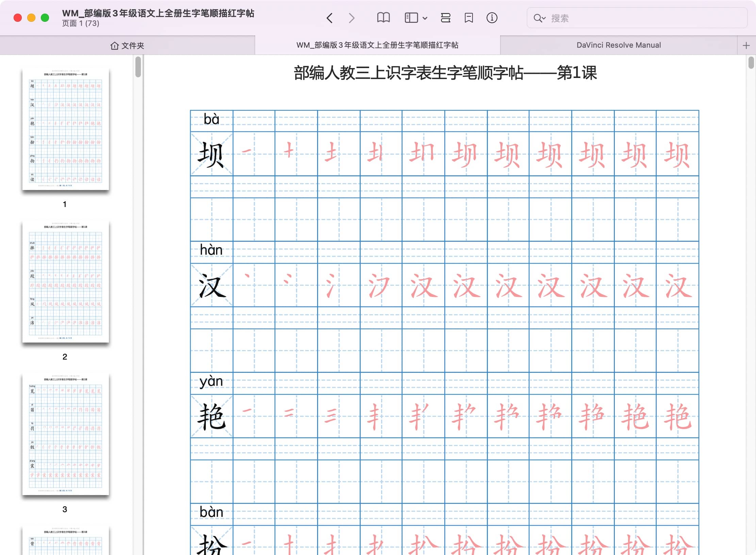The width and height of the screenshot is (756, 555).
Task: Switch page layout with the stacked icon
Action: pos(445,18)
